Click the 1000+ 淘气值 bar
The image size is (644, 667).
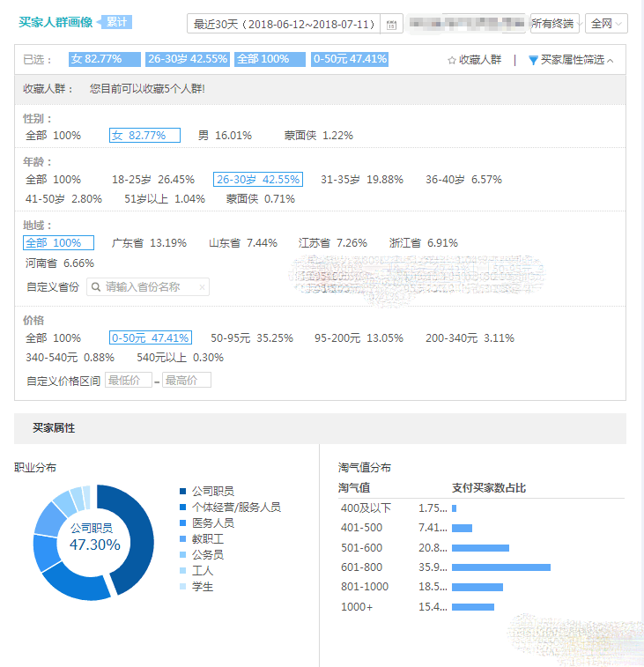click(x=473, y=607)
